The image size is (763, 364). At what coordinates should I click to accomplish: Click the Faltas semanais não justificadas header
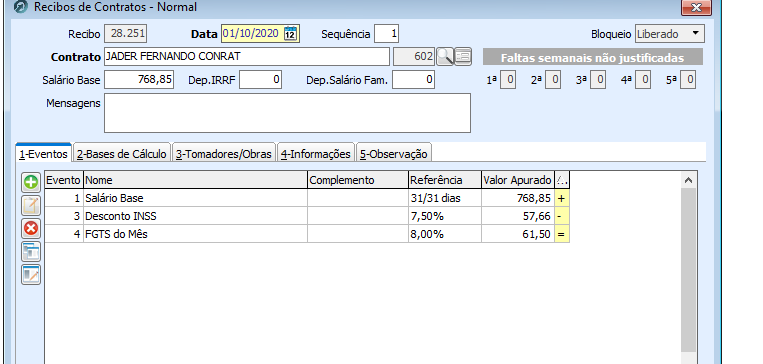tap(593, 57)
